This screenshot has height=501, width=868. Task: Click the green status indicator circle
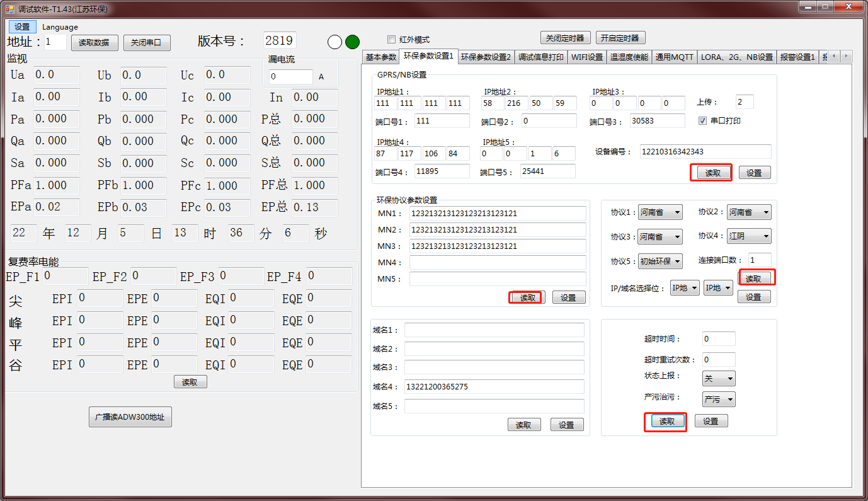pyautogui.click(x=352, y=42)
